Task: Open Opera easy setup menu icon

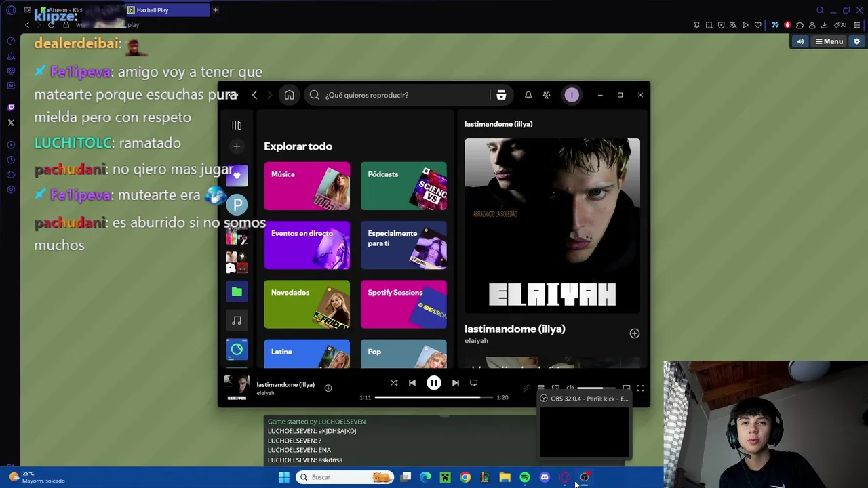Action: pyautogui.click(x=857, y=25)
